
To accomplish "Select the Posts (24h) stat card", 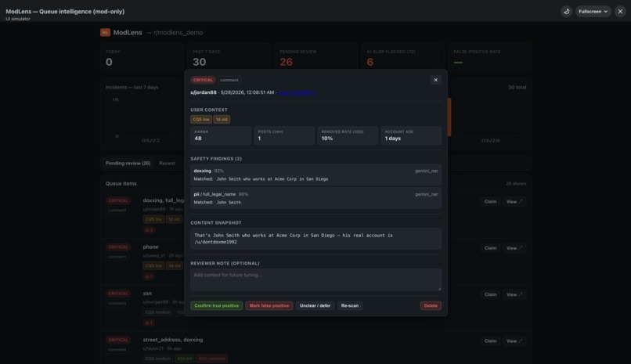I will pyautogui.click(x=284, y=135).
